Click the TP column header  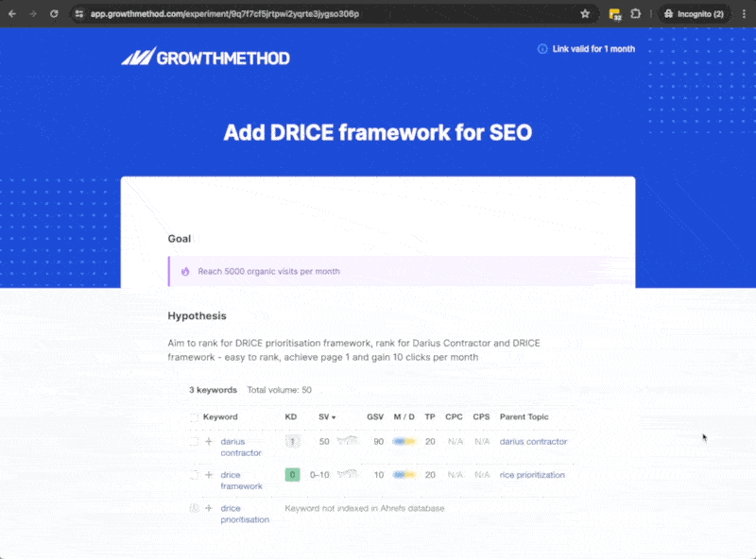click(430, 416)
